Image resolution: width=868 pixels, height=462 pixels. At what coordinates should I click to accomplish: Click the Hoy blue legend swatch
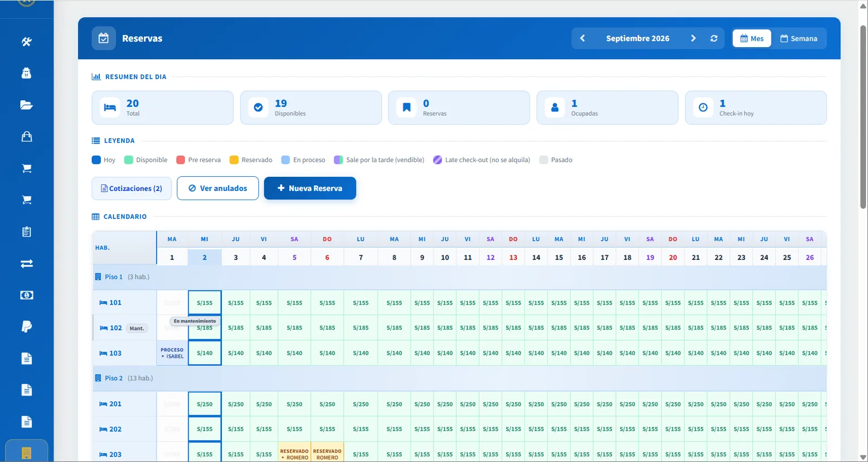(96, 160)
